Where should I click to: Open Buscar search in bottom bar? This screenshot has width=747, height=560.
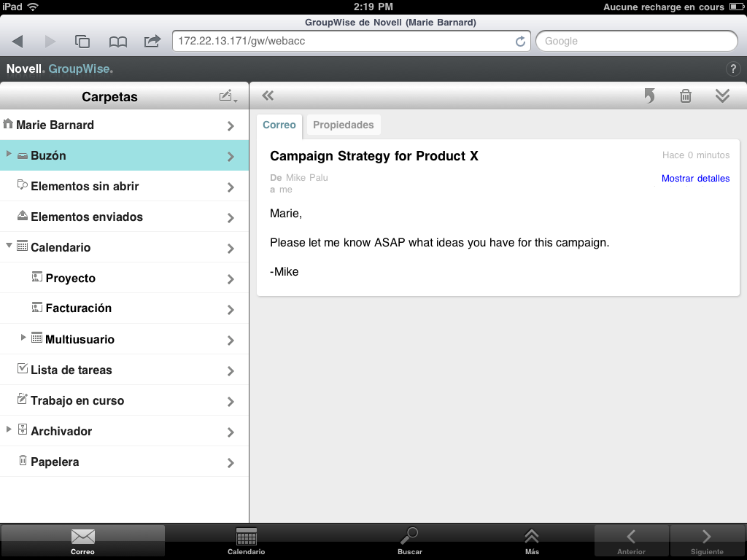click(410, 541)
